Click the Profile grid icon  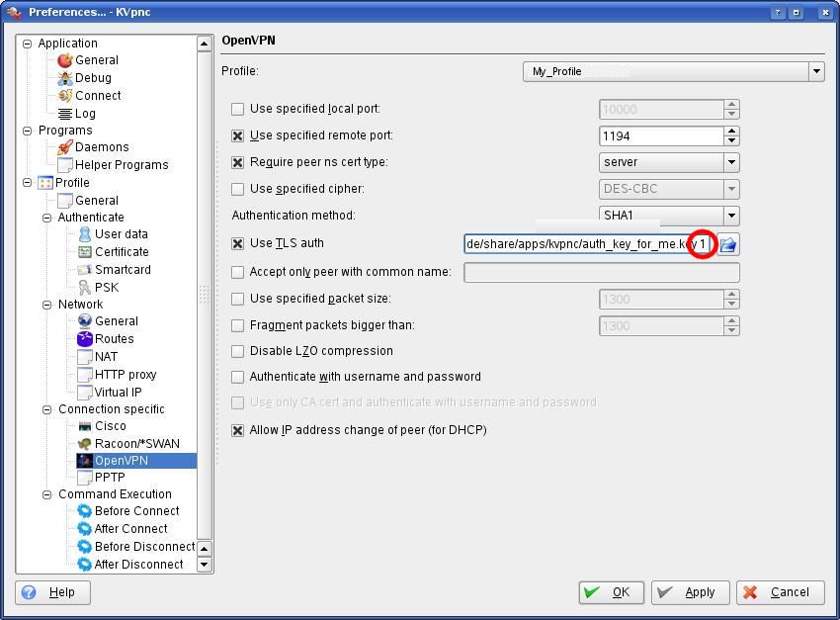pyautogui.click(x=45, y=182)
